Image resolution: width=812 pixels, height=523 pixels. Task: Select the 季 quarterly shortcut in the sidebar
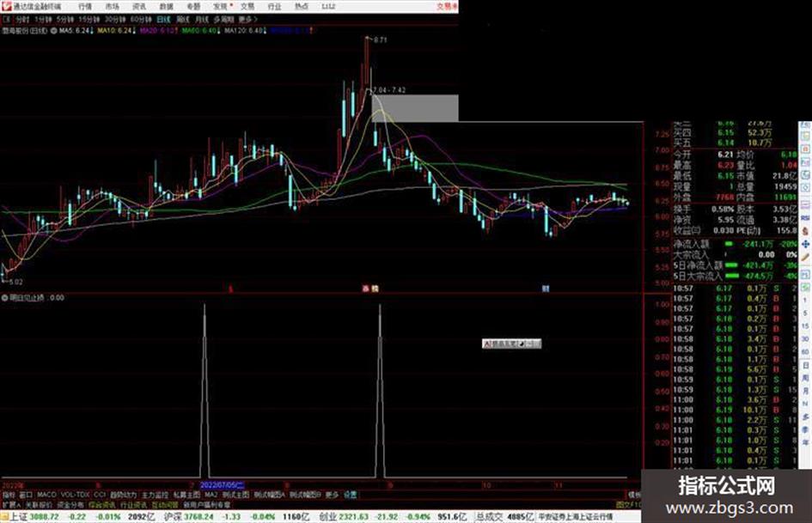[x=805, y=429]
